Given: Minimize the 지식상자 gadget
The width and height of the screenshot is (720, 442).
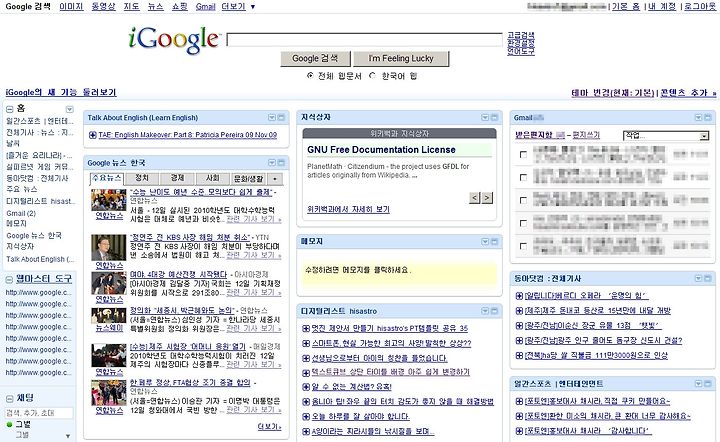Looking at the screenshot, I should coord(495,117).
